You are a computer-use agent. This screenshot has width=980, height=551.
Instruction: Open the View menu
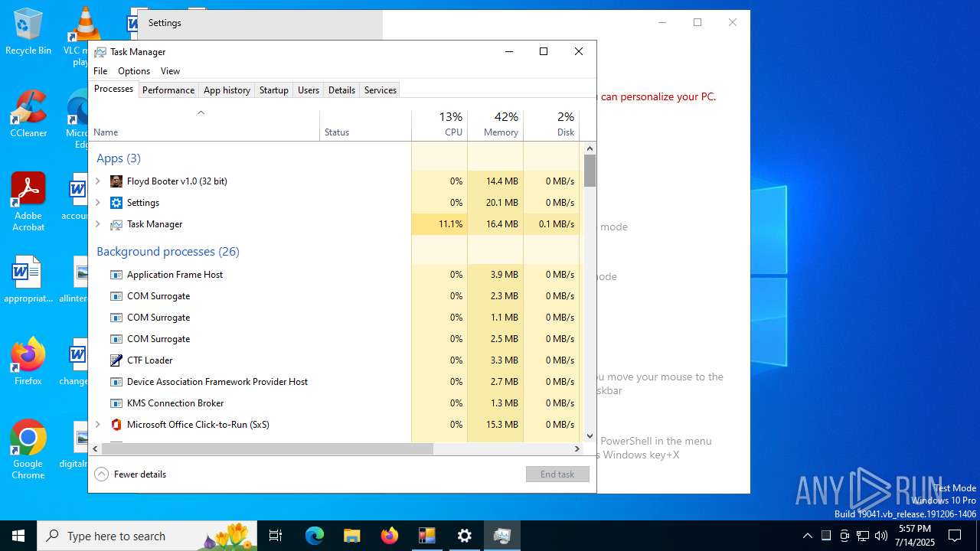click(x=170, y=71)
